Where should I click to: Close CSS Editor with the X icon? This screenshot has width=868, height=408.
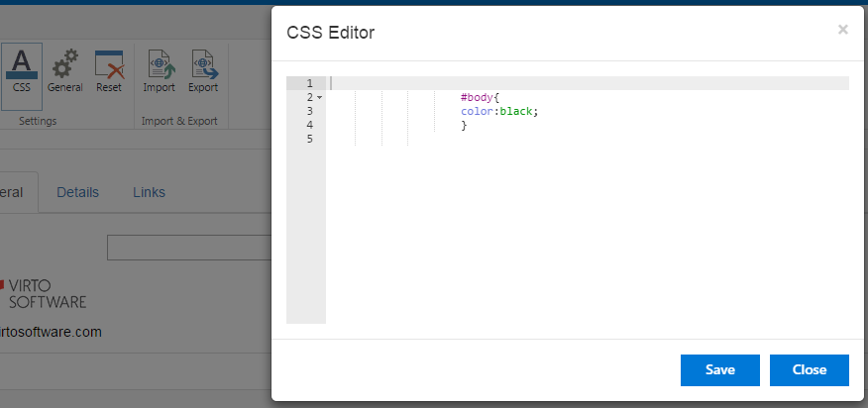(842, 30)
